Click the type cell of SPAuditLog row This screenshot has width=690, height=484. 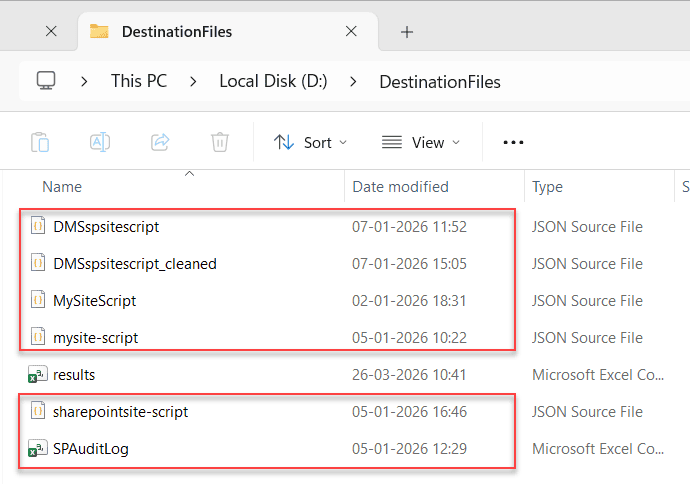click(598, 449)
